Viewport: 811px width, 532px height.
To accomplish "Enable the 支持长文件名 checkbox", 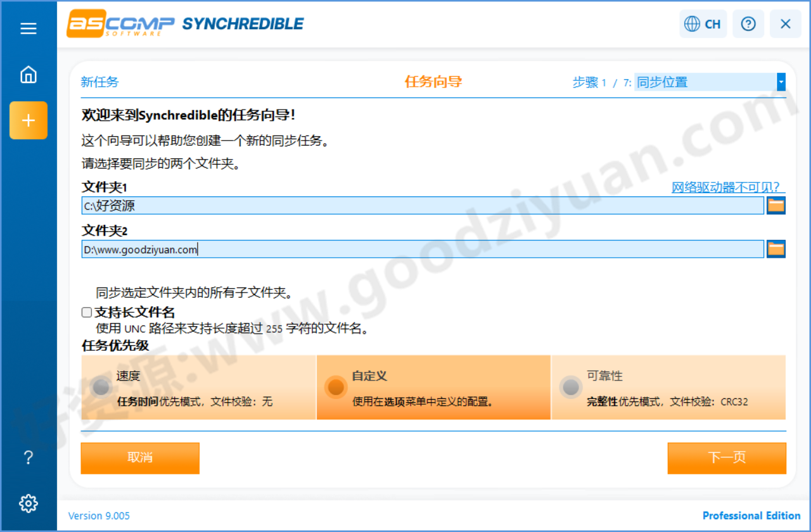I will coord(86,312).
